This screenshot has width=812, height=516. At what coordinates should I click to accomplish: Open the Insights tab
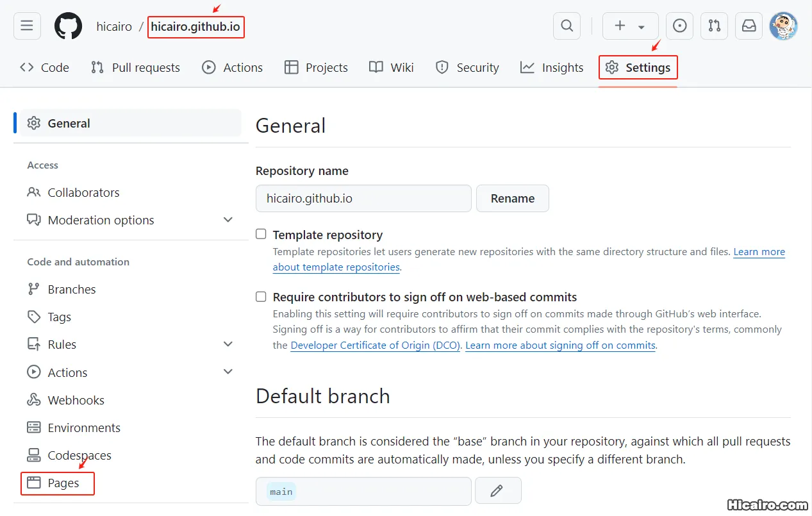(551, 67)
